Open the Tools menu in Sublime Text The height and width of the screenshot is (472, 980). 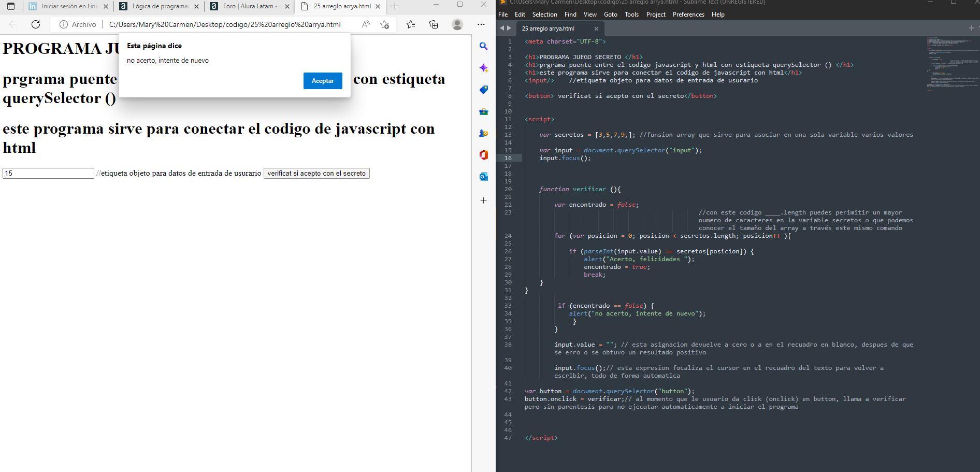click(632, 15)
